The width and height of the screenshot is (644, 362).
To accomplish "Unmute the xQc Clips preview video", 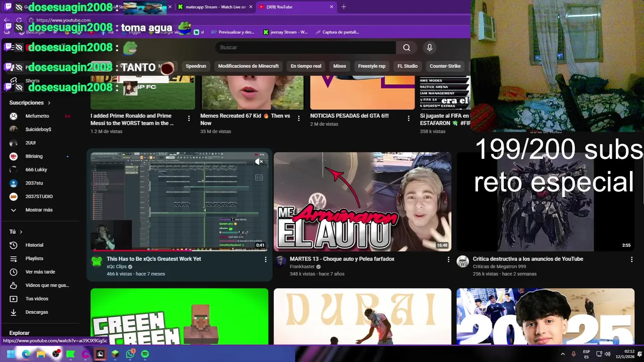I will pos(259,161).
